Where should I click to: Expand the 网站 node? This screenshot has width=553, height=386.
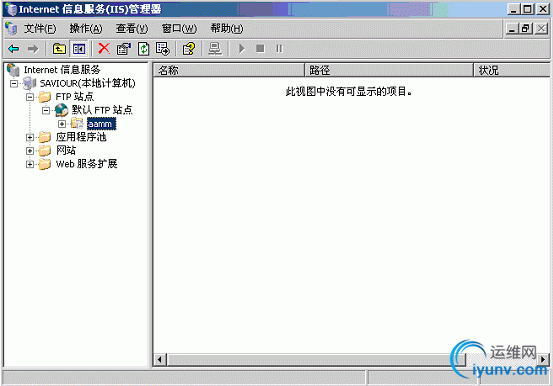(30, 151)
